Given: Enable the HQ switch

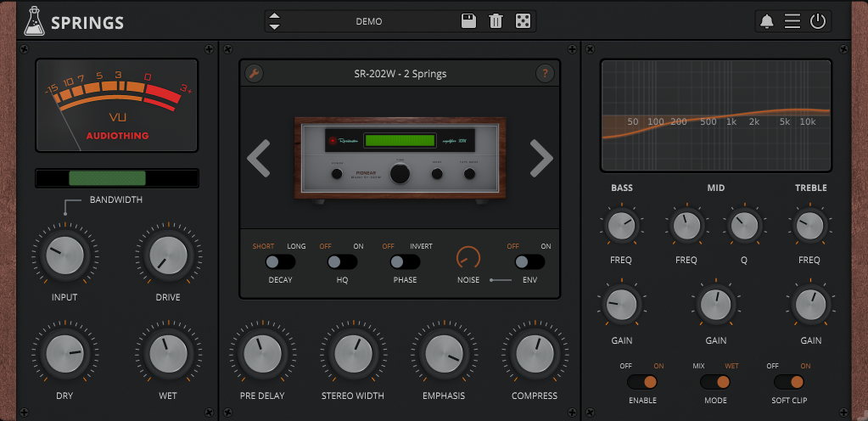Looking at the screenshot, I should coord(342,262).
